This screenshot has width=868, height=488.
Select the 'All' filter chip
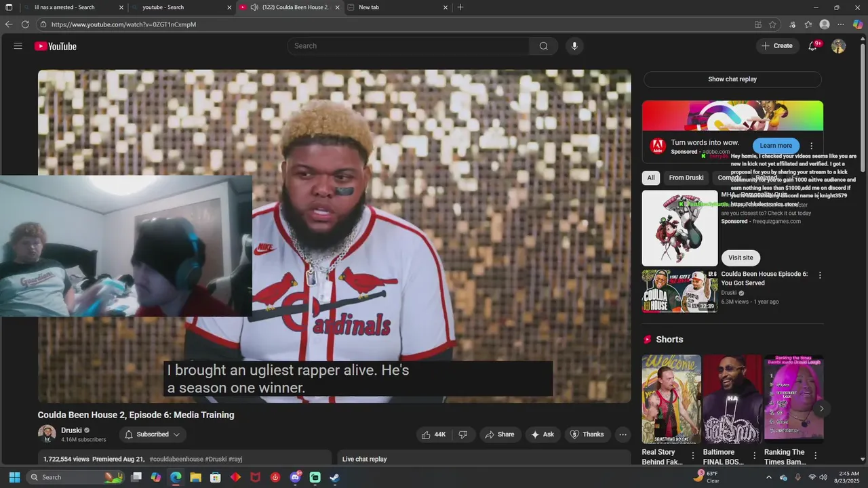coord(651,178)
